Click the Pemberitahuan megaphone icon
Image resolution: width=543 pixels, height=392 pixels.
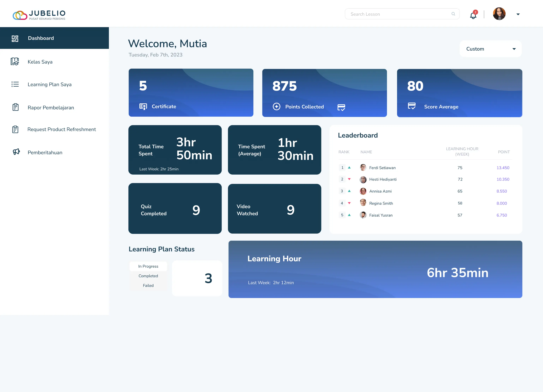click(16, 152)
